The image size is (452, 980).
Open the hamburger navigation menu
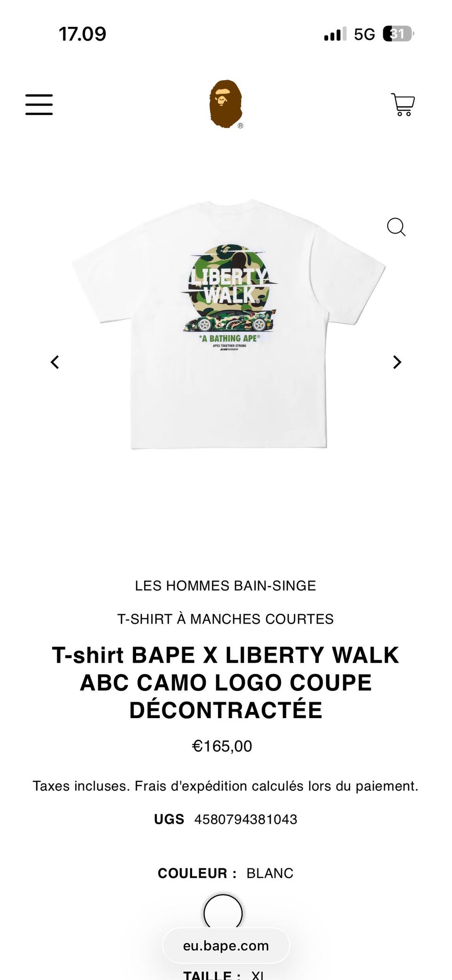tap(39, 104)
